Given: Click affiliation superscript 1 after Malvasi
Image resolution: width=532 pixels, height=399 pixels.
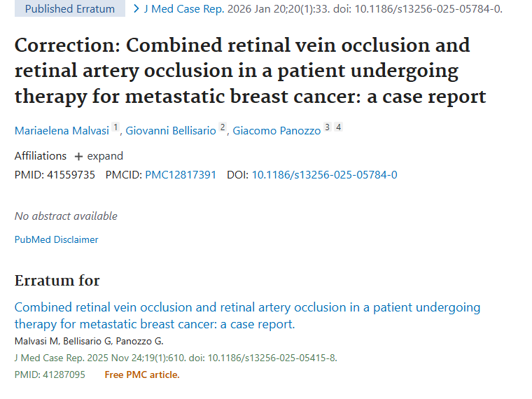Looking at the screenshot, I should 116,127.
